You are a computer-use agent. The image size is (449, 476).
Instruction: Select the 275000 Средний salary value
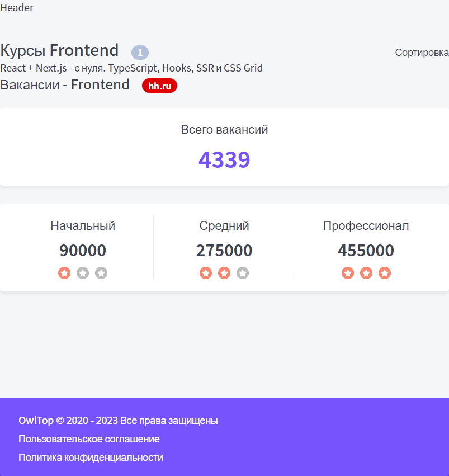click(x=224, y=251)
